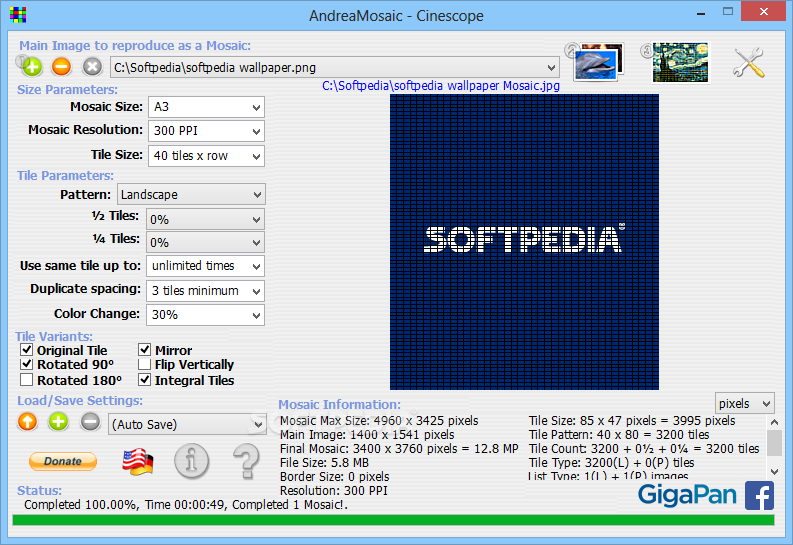Uncheck the Rotated 90° checkbox
The height and width of the screenshot is (545, 793).
coord(27,364)
